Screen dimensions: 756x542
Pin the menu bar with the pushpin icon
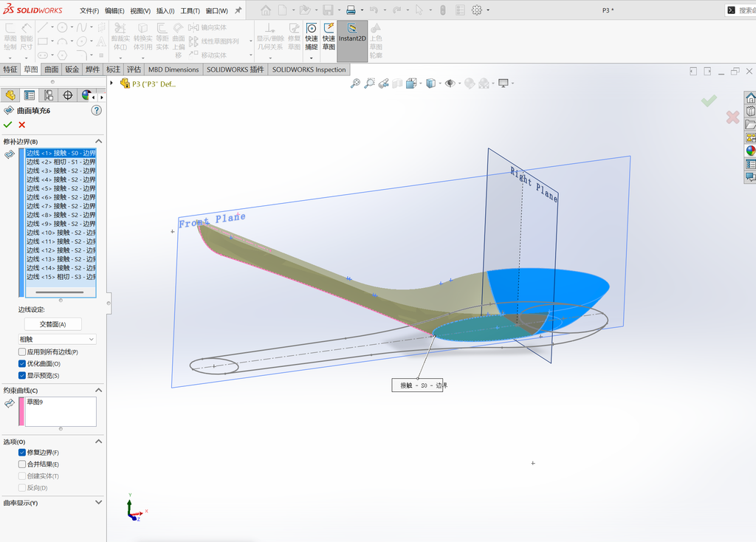tap(238, 10)
